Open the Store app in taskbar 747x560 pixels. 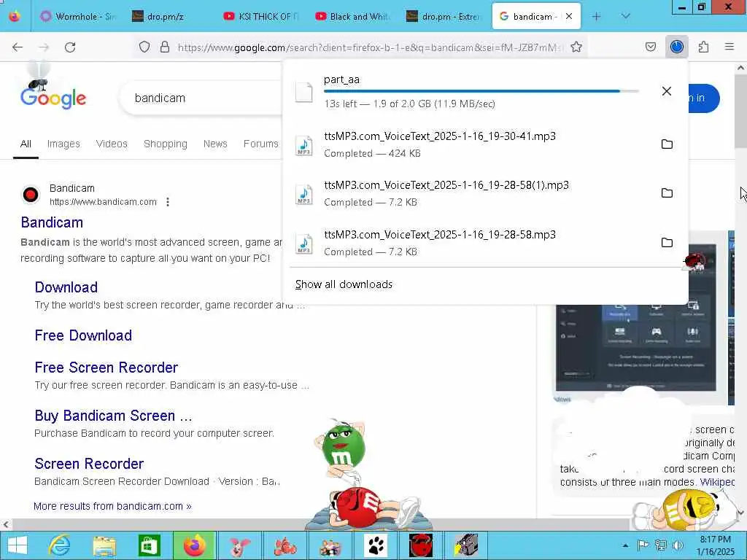click(x=149, y=545)
